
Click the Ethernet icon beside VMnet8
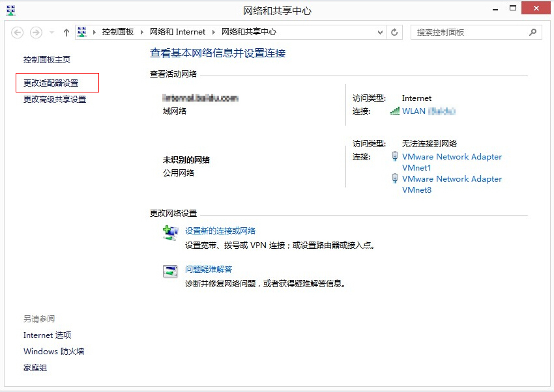(396, 178)
